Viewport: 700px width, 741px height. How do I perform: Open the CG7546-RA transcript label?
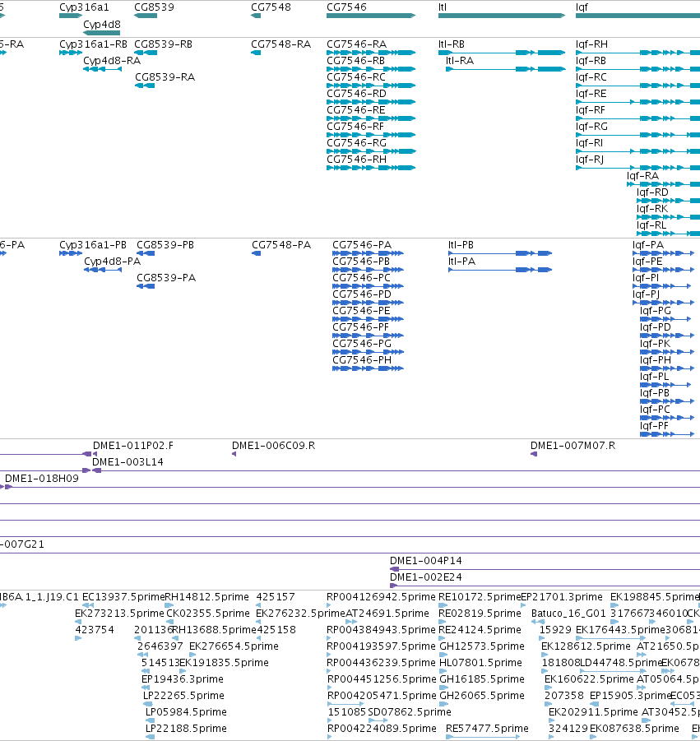click(x=356, y=44)
